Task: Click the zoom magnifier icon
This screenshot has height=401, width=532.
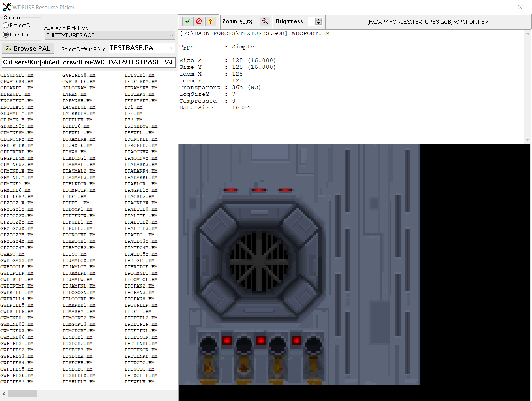Action: coord(265,21)
